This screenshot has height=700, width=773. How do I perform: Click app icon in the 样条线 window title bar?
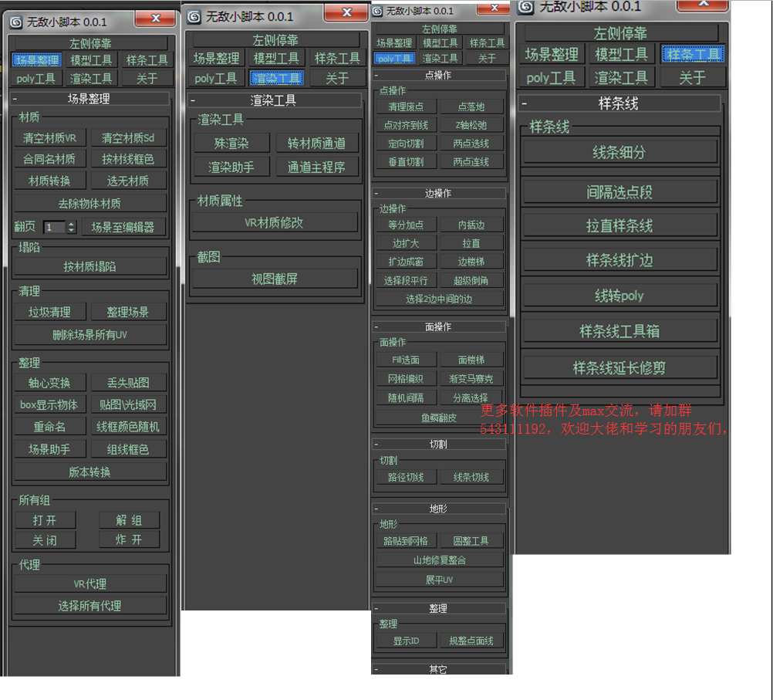click(x=526, y=6)
